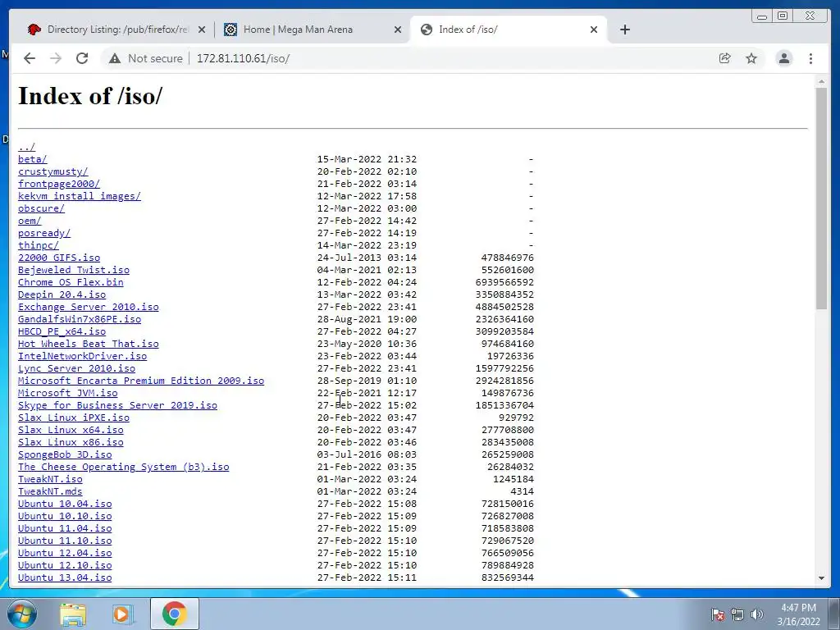Open the beta/ folder link
Image resolution: width=840 pixels, height=630 pixels.
pyautogui.click(x=33, y=159)
